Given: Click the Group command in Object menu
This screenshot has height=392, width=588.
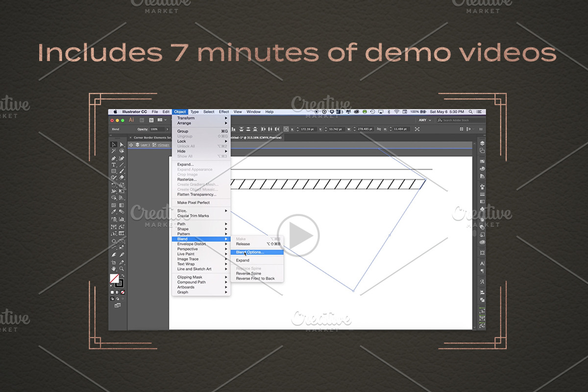Looking at the screenshot, I should tap(201, 131).
